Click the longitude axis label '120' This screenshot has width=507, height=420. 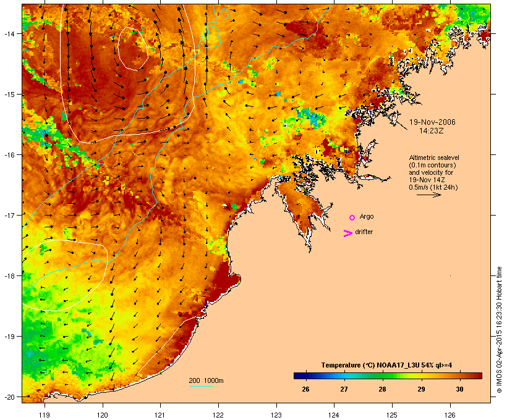coord(103,415)
